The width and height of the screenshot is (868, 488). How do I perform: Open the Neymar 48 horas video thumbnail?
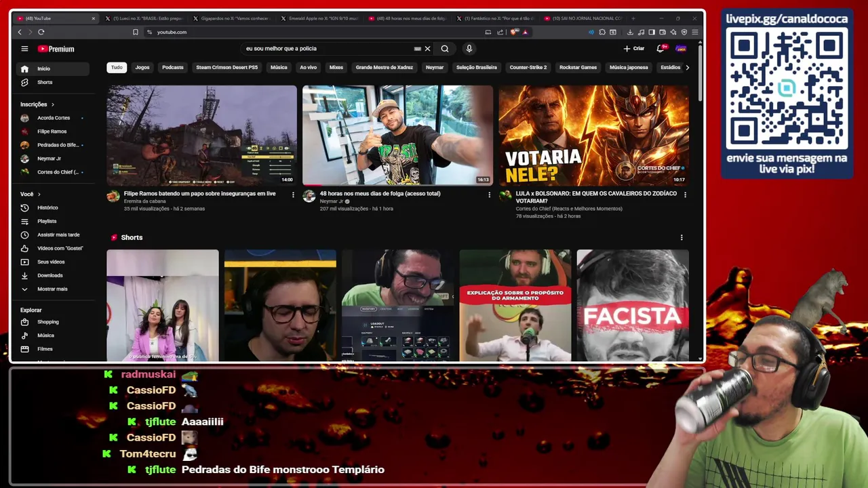(397, 136)
